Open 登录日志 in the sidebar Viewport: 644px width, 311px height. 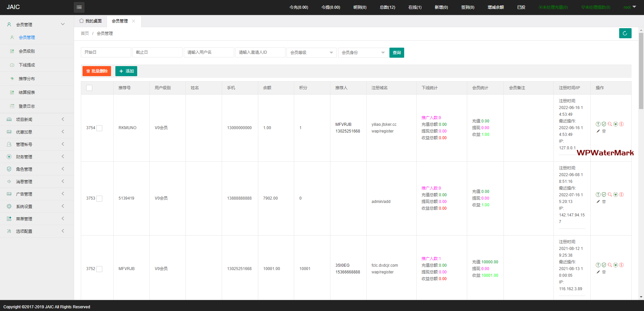pos(27,106)
